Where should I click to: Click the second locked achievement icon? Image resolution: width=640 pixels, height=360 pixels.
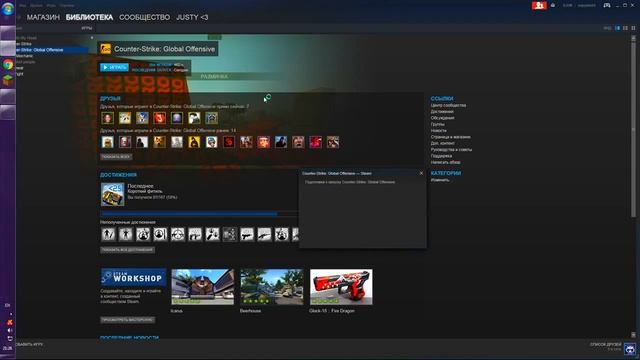coord(126,234)
